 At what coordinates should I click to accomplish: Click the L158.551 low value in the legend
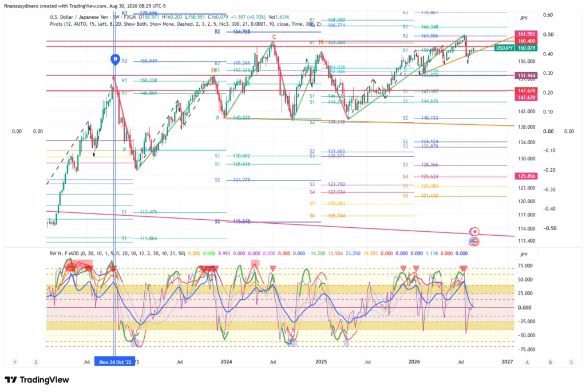195,17
